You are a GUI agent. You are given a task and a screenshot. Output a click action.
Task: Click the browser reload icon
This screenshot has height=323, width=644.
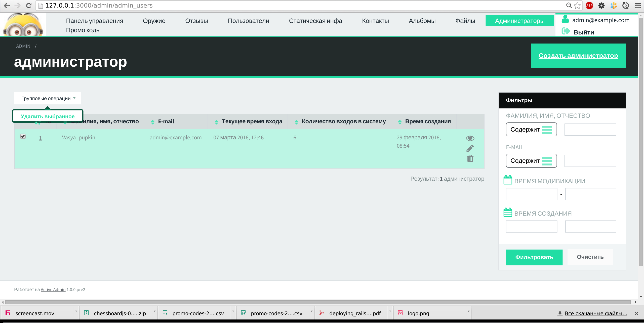[x=29, y=6]
